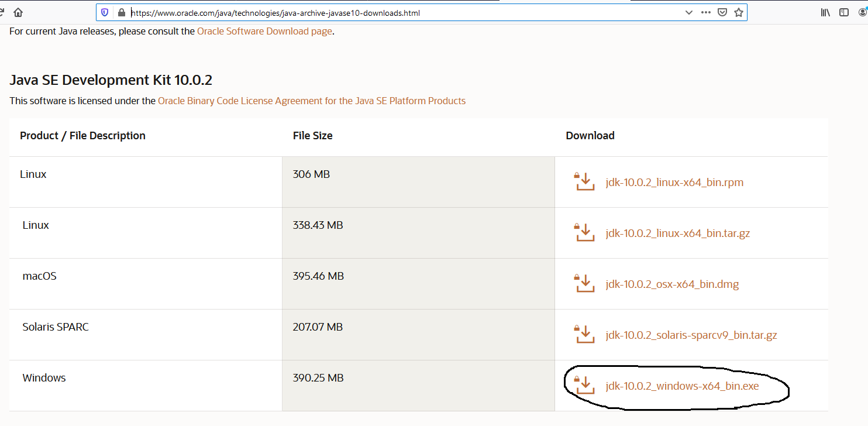This screenshot has width=868, height=426.
Task: Click download icon beside windows-x64_bin.exe
Action: pos(584,385)
